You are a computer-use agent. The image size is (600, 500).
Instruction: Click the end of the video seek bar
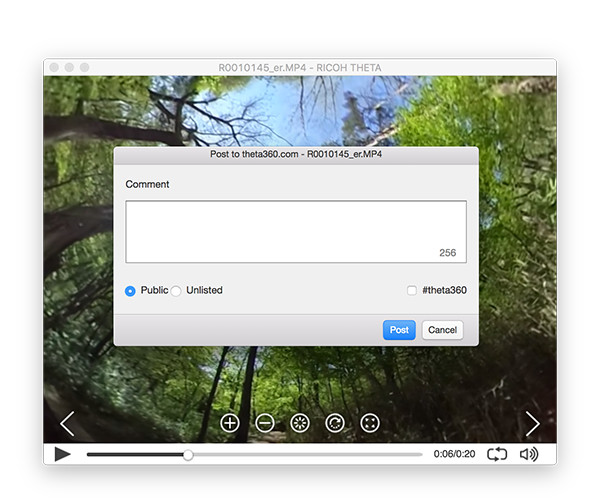pyautogui.click(x=420, y=454)
